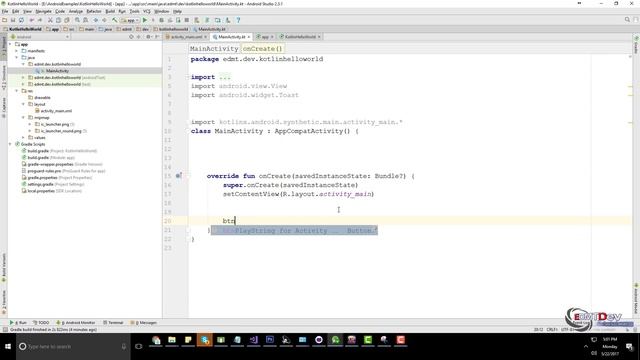Click the Synchronize toolbar icon
Image resolution: width=640 pixels, height=360 pixels.
click(21, 20)
